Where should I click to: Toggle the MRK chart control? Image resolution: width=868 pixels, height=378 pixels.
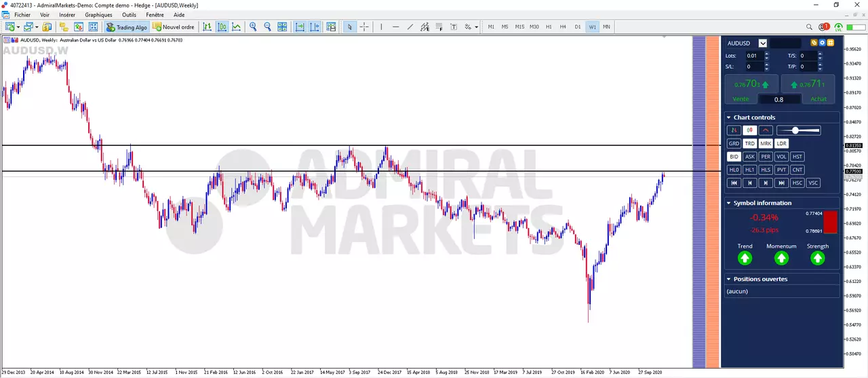(766, 143)
